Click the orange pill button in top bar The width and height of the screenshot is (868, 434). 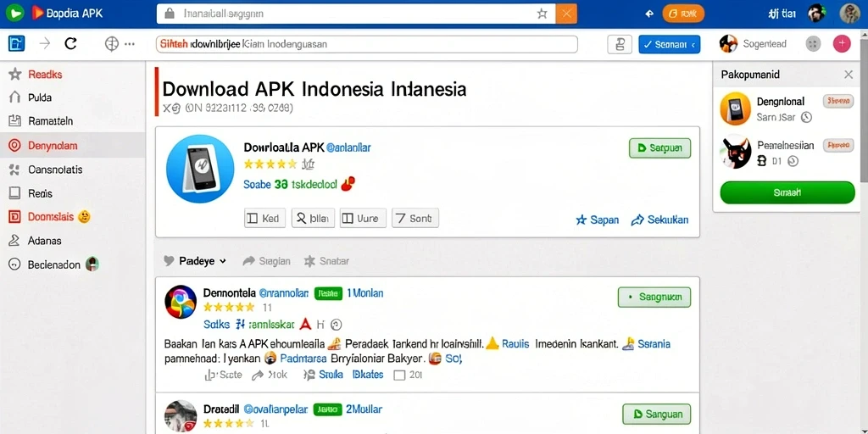point(683,14)
